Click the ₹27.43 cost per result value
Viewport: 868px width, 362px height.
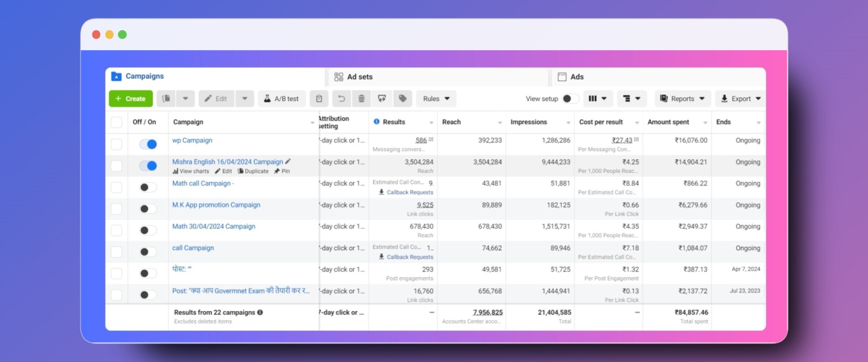coord(622,141)
